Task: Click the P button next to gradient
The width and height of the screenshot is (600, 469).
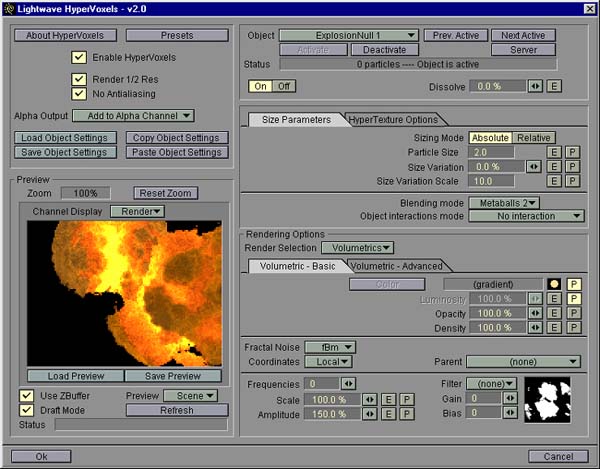Action: [574, 284]
